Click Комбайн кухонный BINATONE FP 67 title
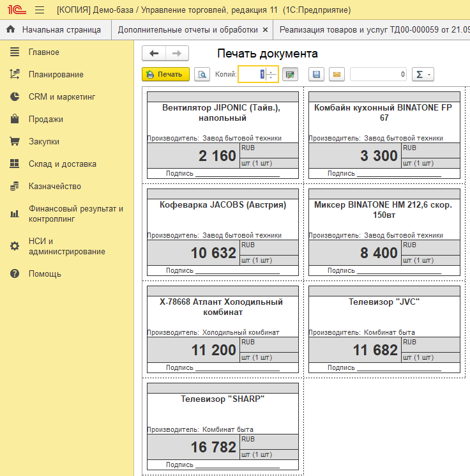The image size is (470, 476). click(x=383, y=112)
